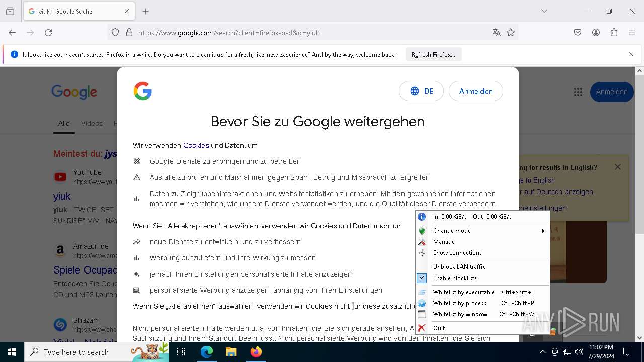
Task: Click the red X Quit icon
Action: [x=422, y=328]
